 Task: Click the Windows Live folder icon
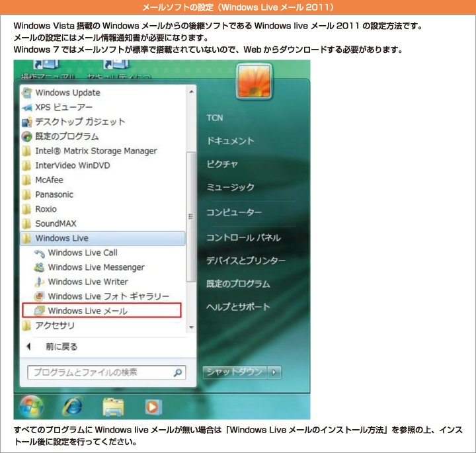(x=26, y=238)
